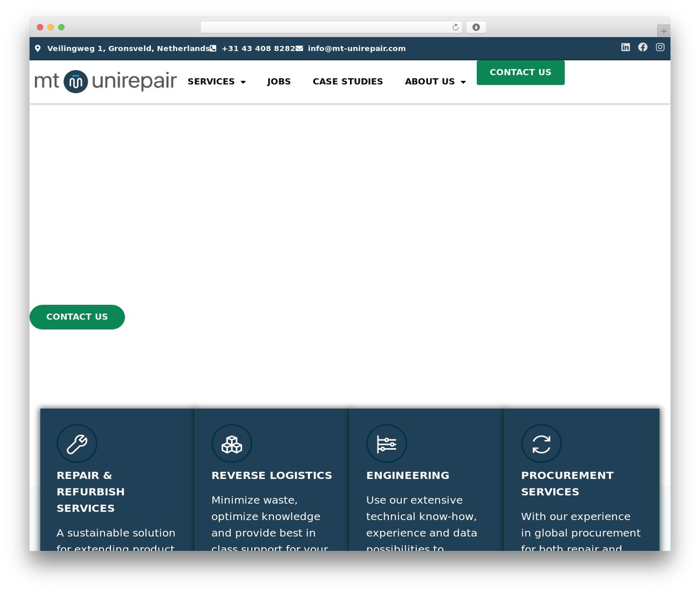Go to the Case Studies page

tap(348, 82)
